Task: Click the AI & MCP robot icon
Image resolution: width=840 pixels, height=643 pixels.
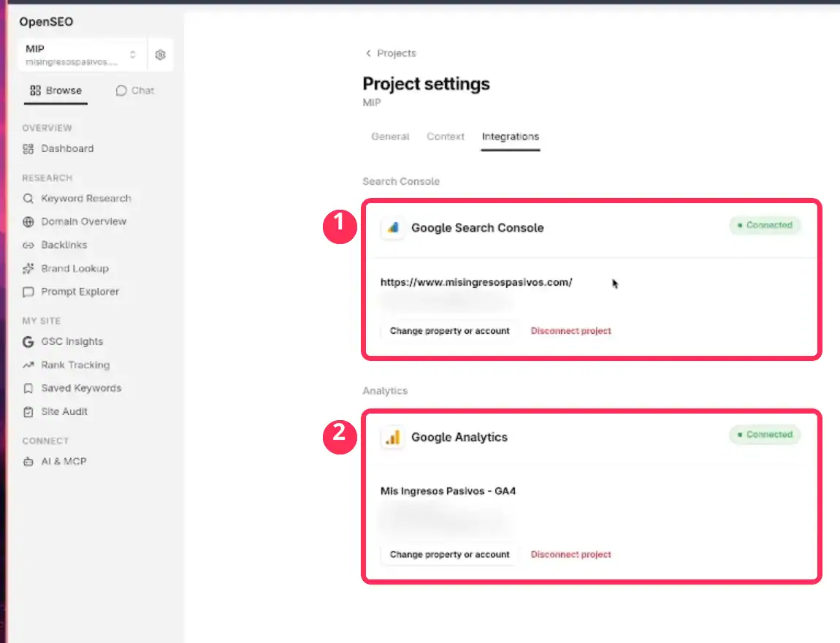Action: [28, 462]
